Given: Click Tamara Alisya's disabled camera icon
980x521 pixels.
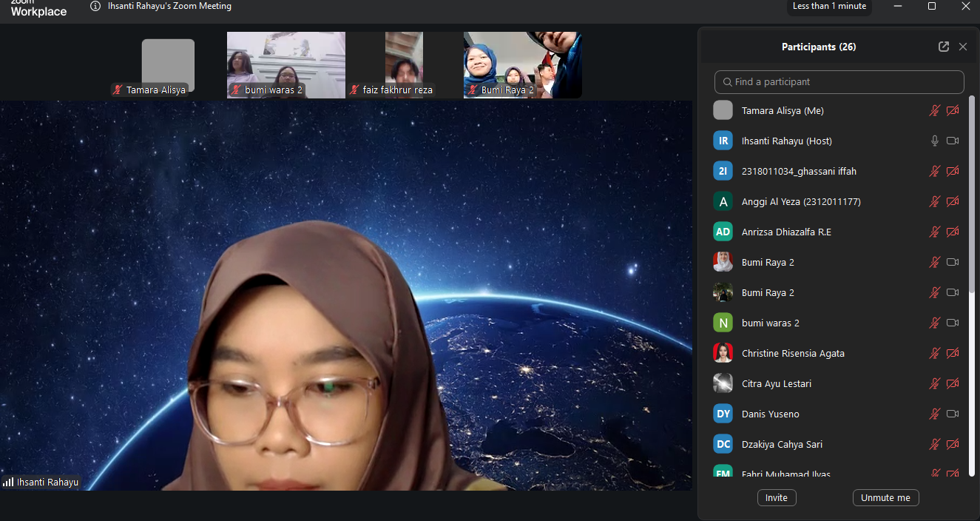Looking at the screenshot, I should point(953,110).
